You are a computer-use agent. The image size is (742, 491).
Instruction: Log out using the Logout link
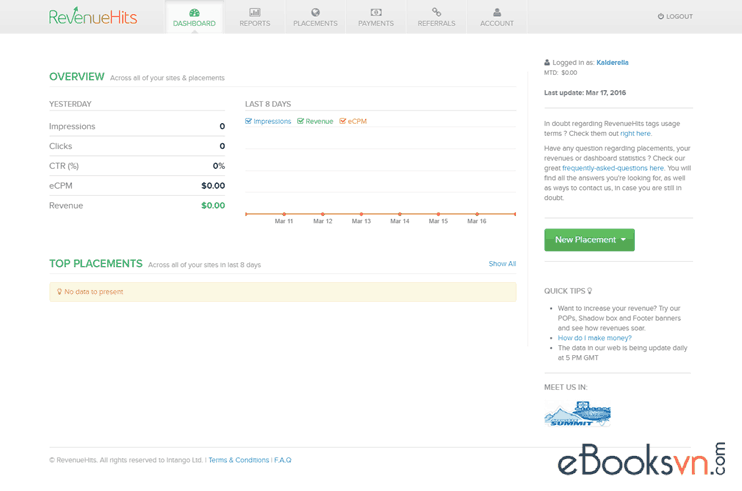[x=675, y=17]
